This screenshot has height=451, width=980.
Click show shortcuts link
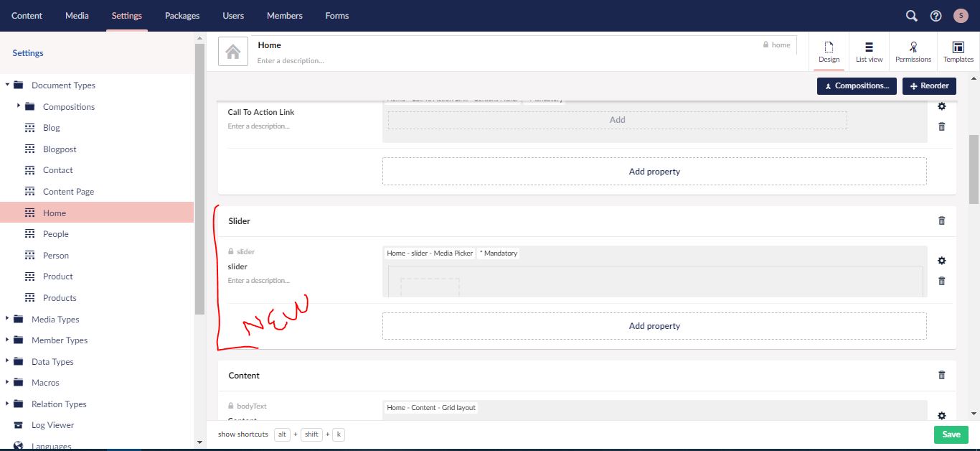point(243,434)
